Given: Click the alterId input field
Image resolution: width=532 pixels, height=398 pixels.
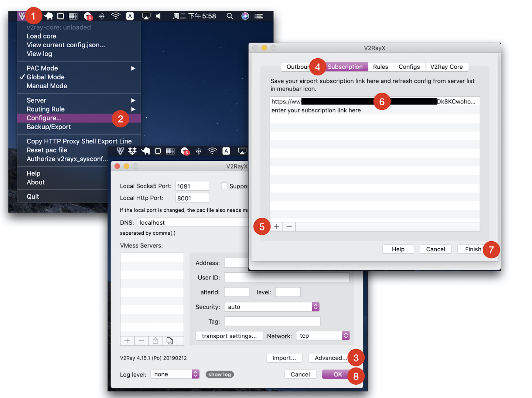Looking at the screenshot, I should 237,292.
